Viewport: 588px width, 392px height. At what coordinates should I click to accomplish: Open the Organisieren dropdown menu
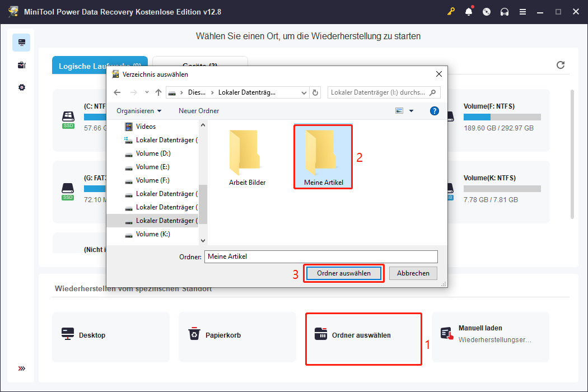pos(139,110)
